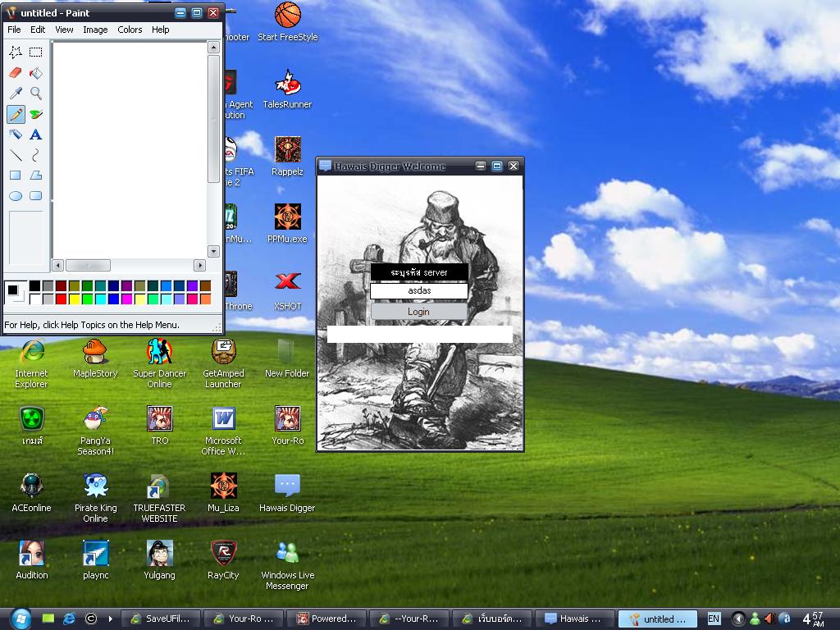Select the PPMu.exe desktop icon
This screenshot has height=630, width=840.
288,224
